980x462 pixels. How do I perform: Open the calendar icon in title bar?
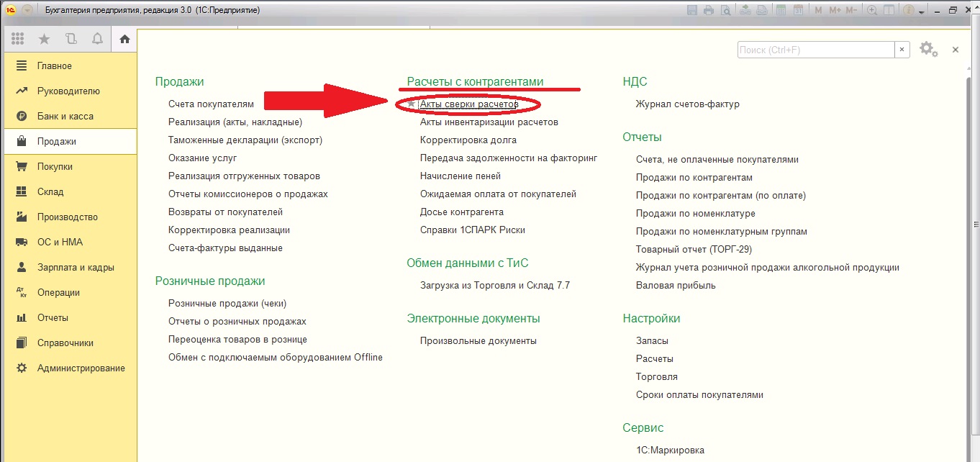[799, 10]
